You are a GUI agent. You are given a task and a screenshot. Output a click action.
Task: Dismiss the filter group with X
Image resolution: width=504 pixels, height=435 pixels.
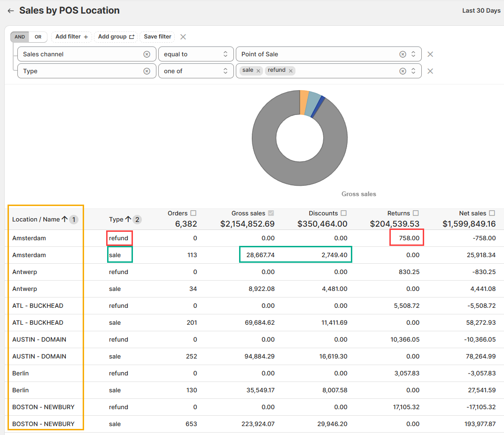[183, 37]
